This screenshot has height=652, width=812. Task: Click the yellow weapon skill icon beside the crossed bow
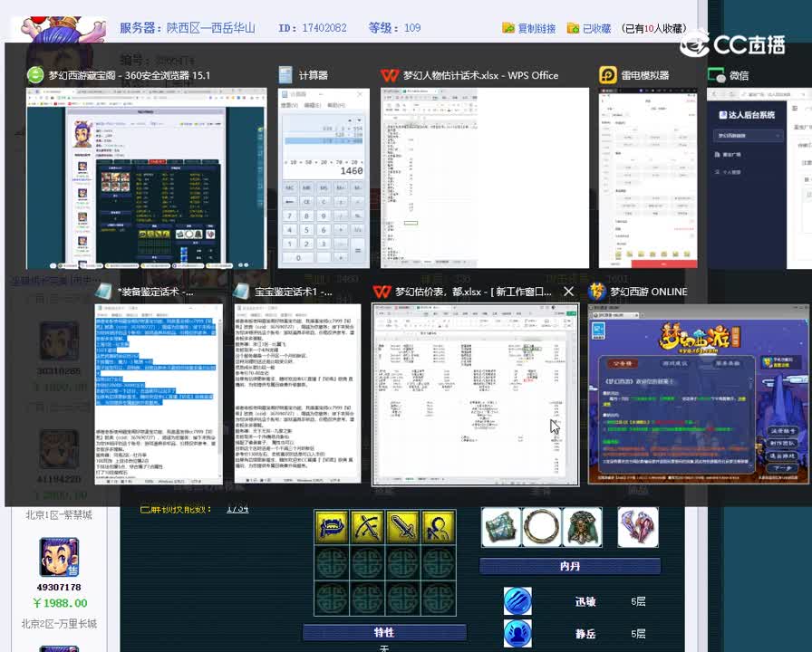point(332,527)
